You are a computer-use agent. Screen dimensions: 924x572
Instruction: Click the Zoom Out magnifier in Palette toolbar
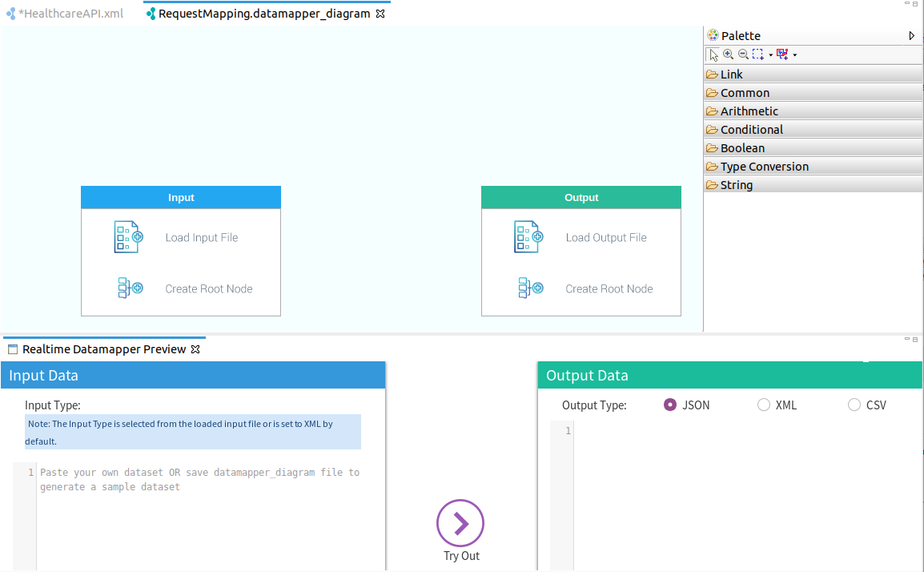click(x=742, y=54)
